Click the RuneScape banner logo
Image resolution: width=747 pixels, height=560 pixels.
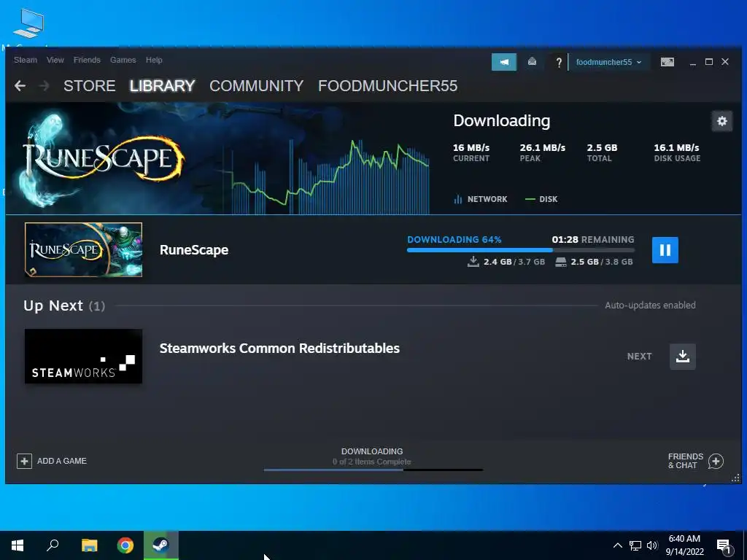point(102,158)
